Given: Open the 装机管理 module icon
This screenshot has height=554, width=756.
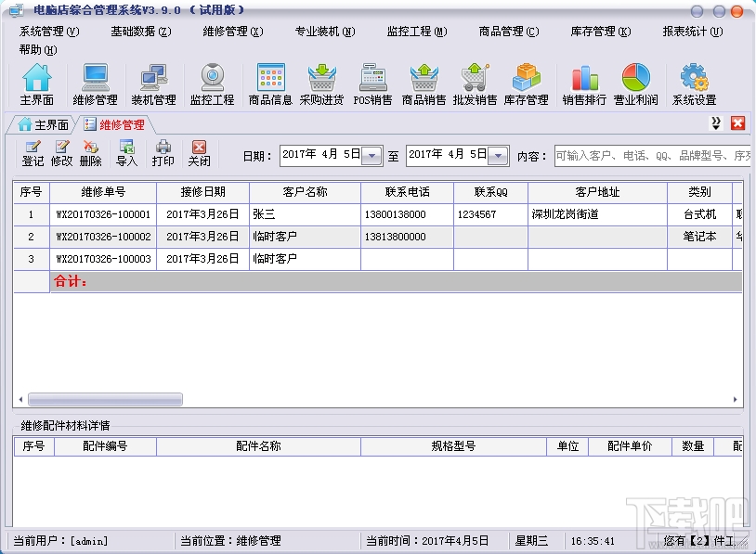Looking at the screenshot, I should 153,82.
